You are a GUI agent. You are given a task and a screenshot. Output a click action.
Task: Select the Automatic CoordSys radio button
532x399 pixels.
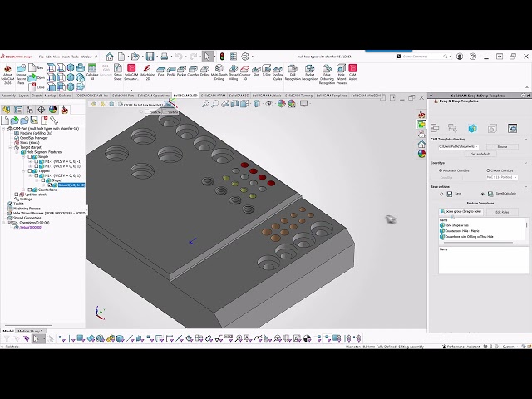441,170
